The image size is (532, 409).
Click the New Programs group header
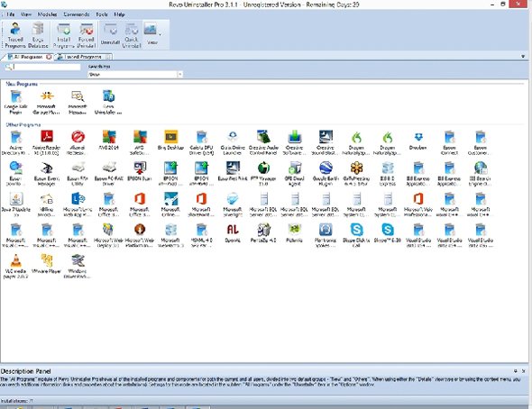(22, 84)
